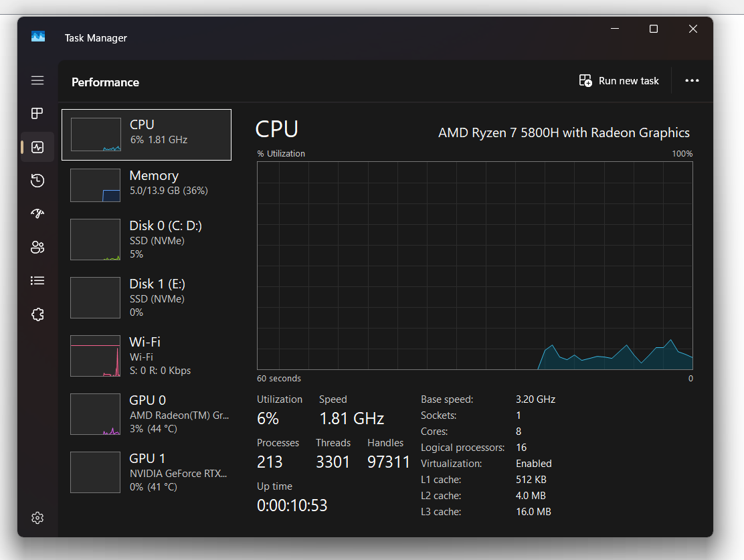Select the CPU performance item

point(147,134)
